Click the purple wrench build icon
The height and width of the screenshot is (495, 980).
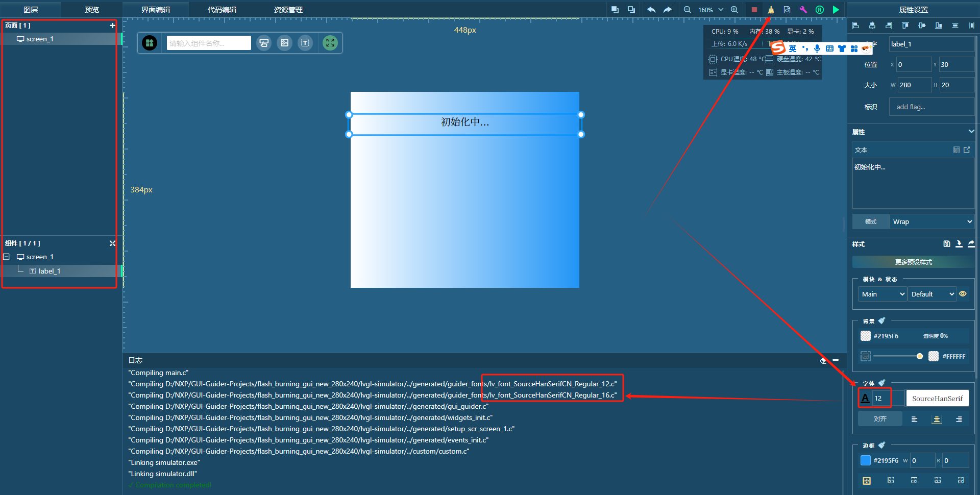803,10
